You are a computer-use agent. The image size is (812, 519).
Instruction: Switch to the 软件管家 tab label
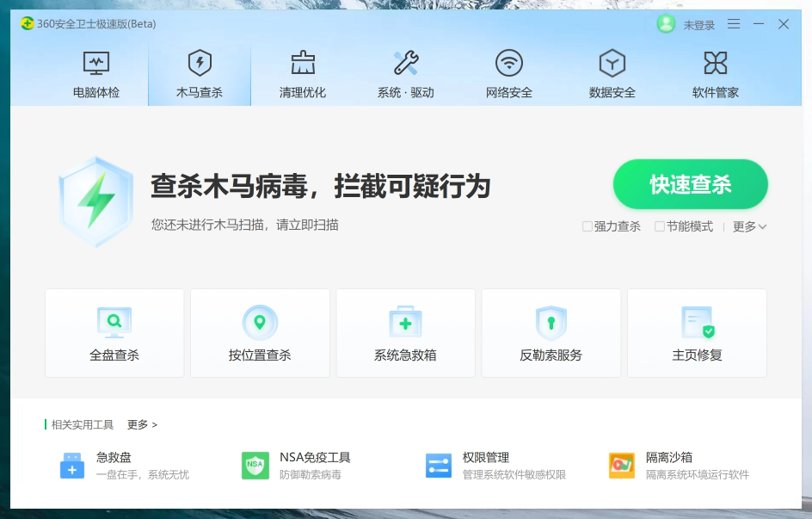(x=716, y=93)
